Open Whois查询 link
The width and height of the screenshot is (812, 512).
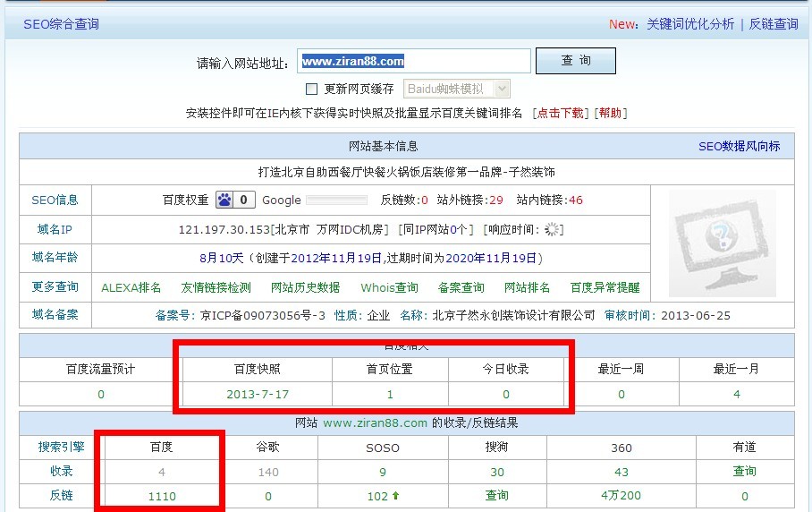(x=389, y=287)
